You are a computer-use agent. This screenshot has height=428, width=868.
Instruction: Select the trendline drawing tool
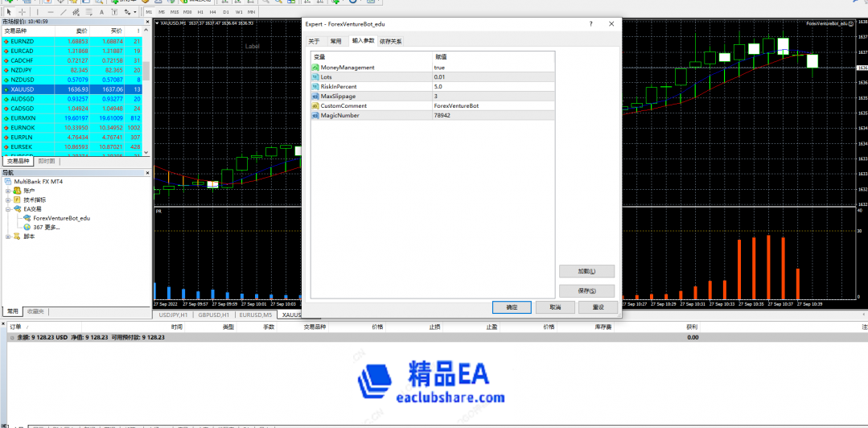(x=64, y=11)
